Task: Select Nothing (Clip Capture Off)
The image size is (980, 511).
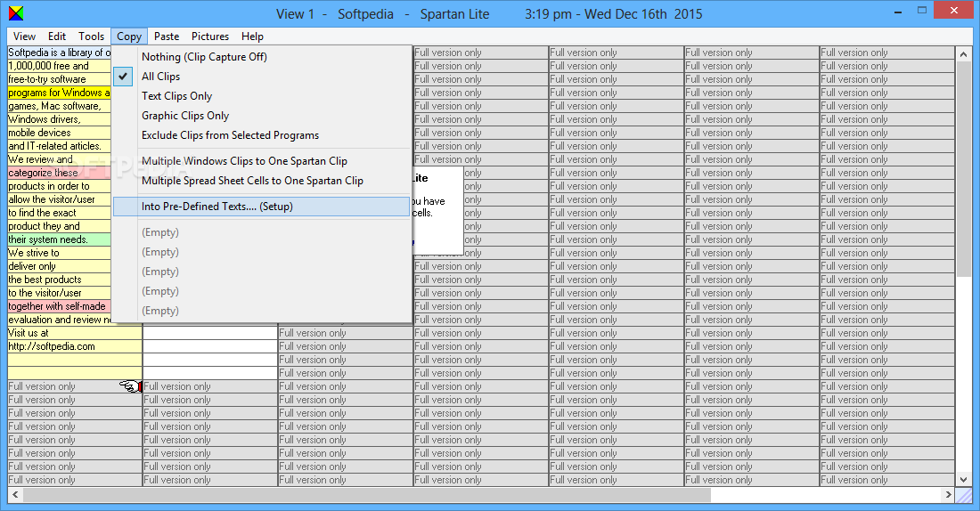Action: 261,57
